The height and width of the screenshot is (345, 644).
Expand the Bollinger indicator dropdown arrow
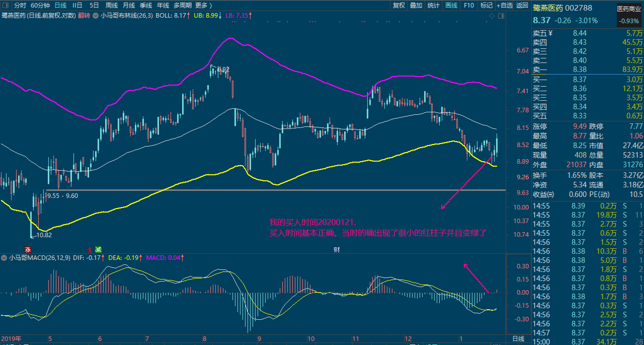tap(95, 16)
